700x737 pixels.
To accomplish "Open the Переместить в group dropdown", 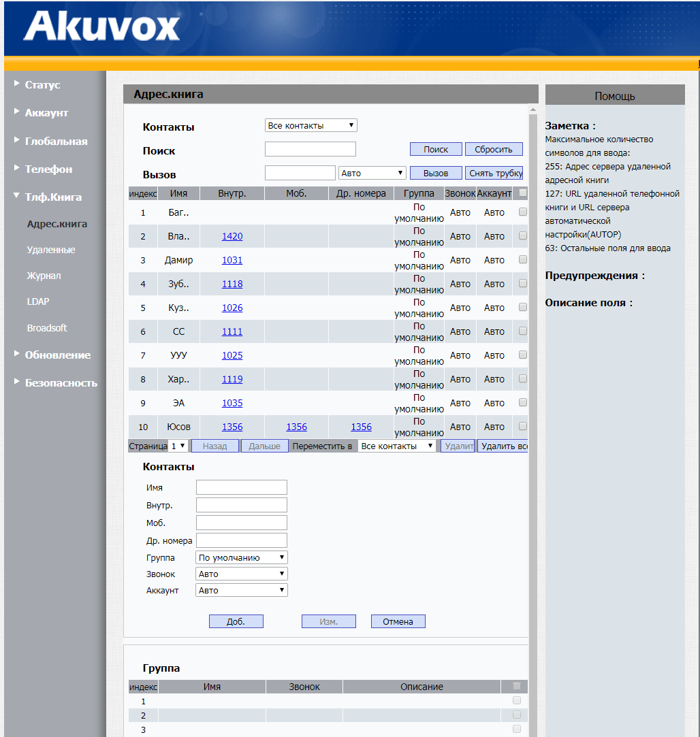I will [x=396, y=446].
